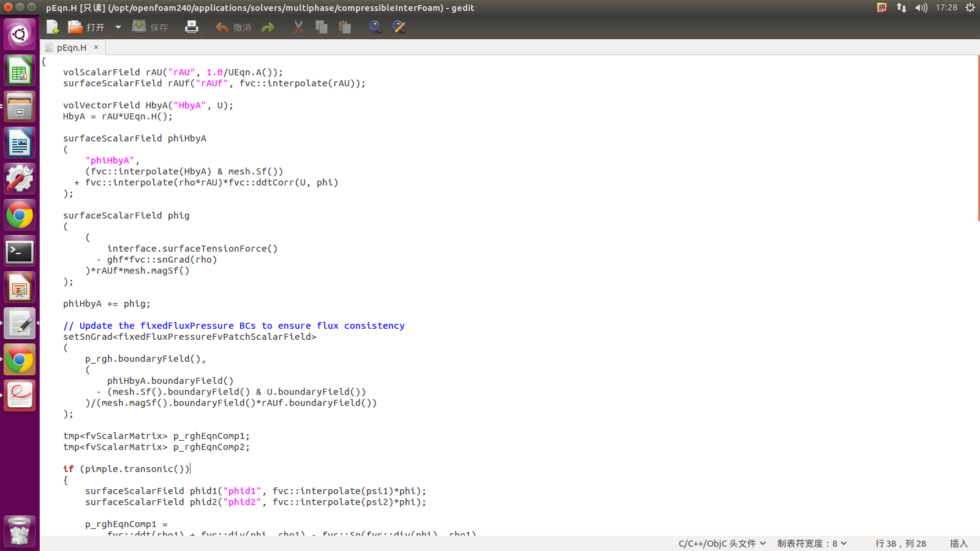The image size is (980, 551).
Task: Toggle the insert mode indicator in status bar
Action: tap(959, 544)
